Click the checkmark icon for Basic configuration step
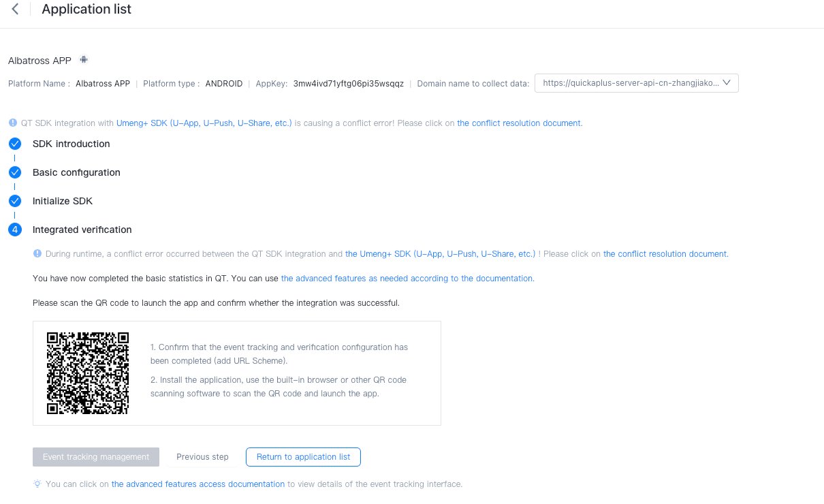This screenshot has height=504, width=824. [15, 172]
